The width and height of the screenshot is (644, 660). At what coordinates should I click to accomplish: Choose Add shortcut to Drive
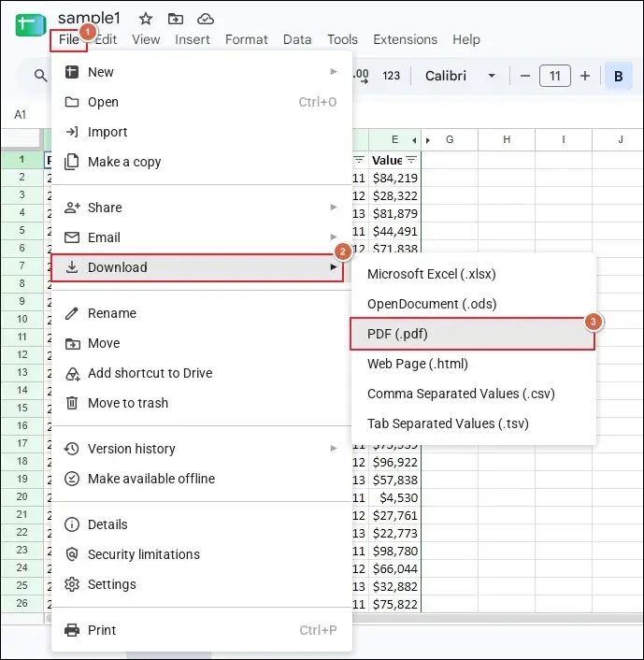(x=202, y=373)
